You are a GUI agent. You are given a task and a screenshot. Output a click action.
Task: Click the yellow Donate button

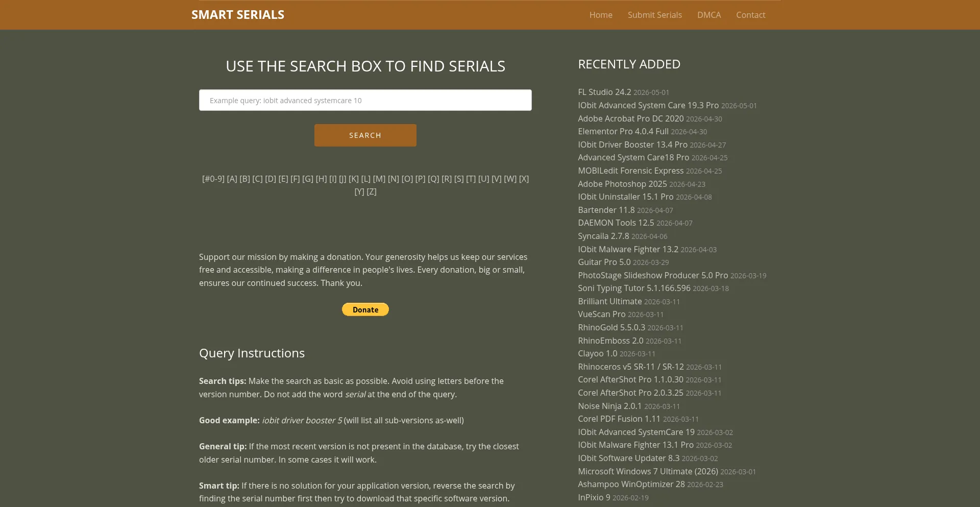365,309
